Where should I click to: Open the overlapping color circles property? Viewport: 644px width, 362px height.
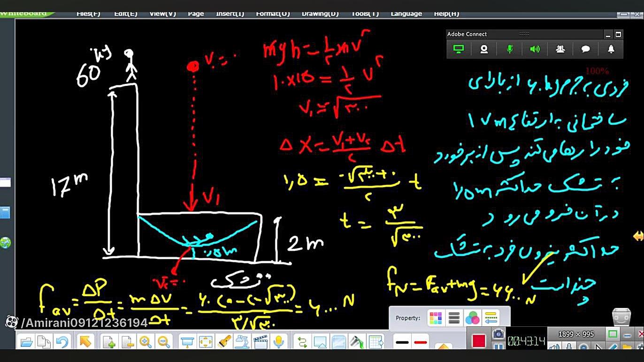(x=472, y=318)
